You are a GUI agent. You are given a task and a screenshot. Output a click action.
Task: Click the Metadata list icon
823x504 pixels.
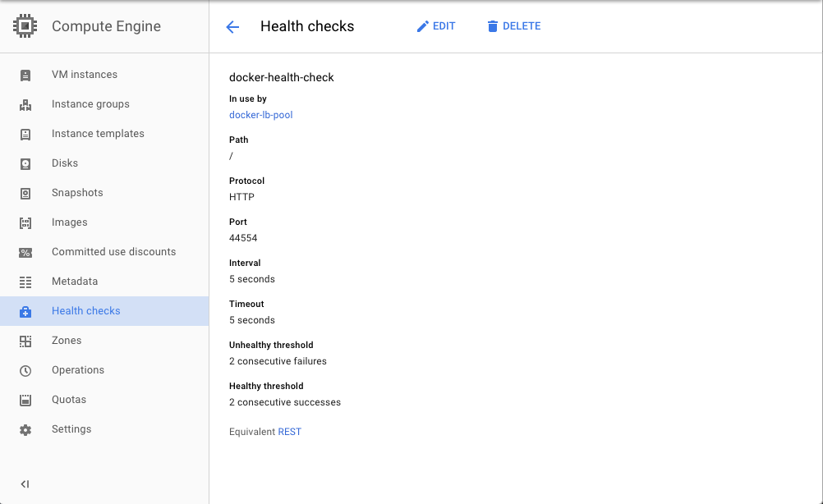25,282
